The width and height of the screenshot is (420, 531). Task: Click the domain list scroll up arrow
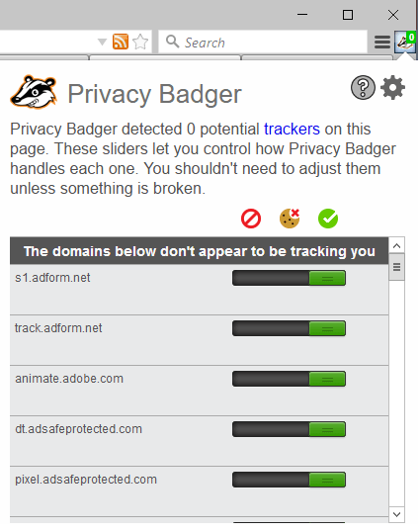(x=397, y=246)
